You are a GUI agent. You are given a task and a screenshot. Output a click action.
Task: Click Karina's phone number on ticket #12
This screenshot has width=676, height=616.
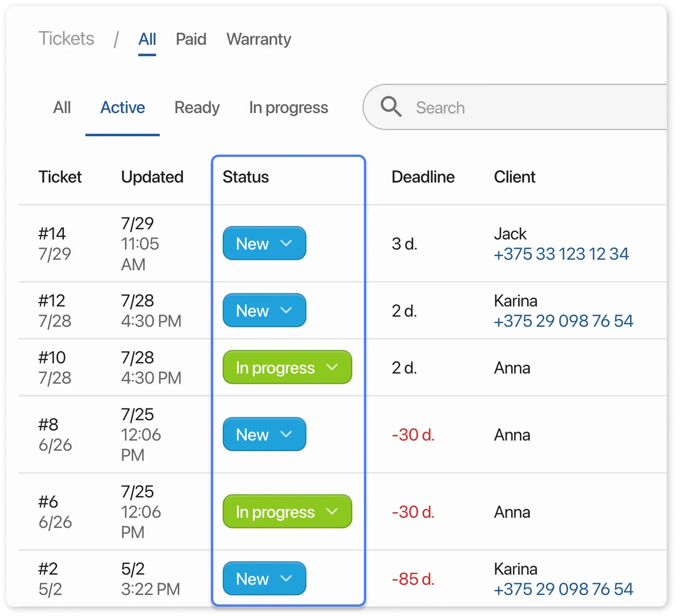pos(564,320)
